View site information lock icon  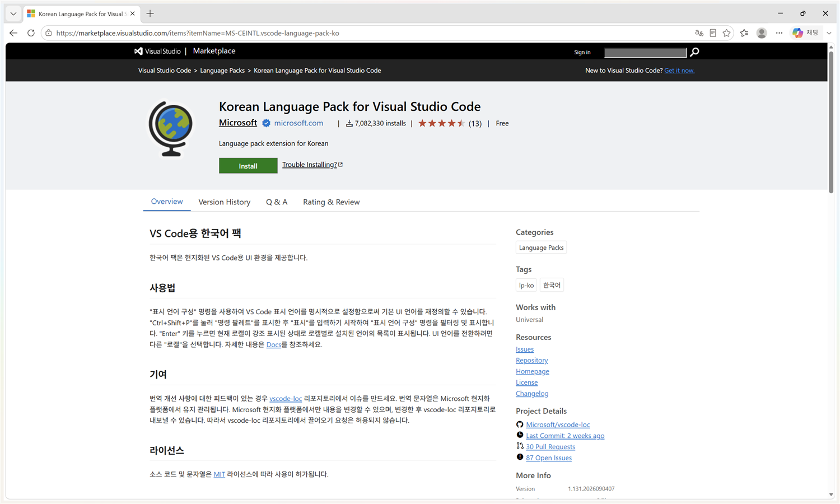[x=49, y=33]
